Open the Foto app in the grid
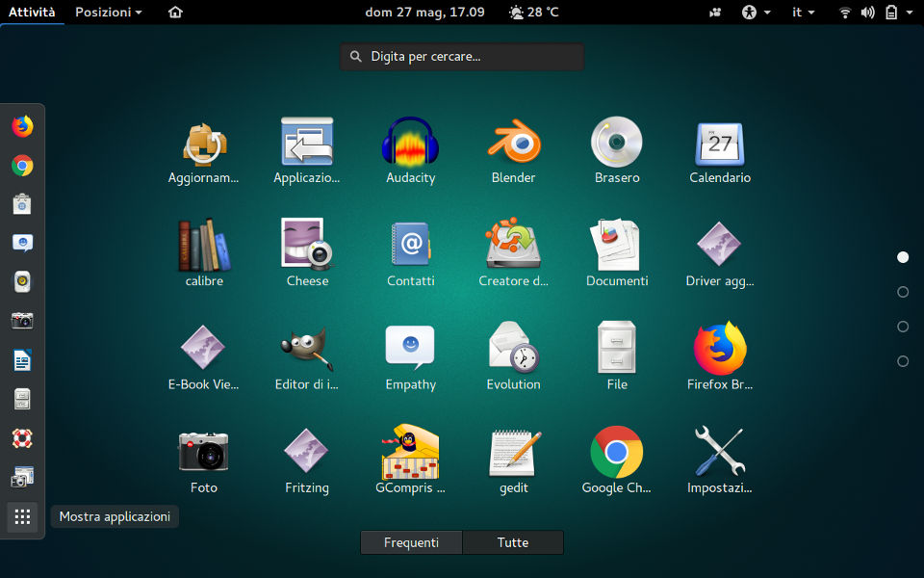This screenshot has height=578, width=924. 204,461
